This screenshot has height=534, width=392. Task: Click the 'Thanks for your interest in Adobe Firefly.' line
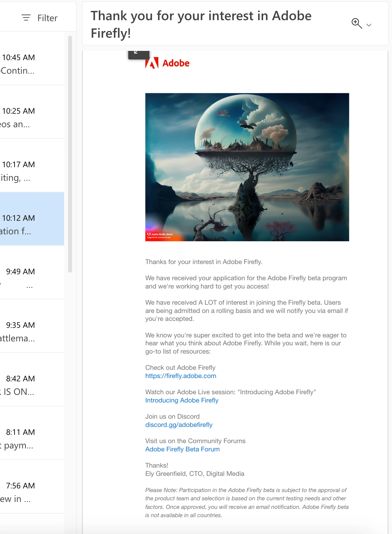coord(204,262)
